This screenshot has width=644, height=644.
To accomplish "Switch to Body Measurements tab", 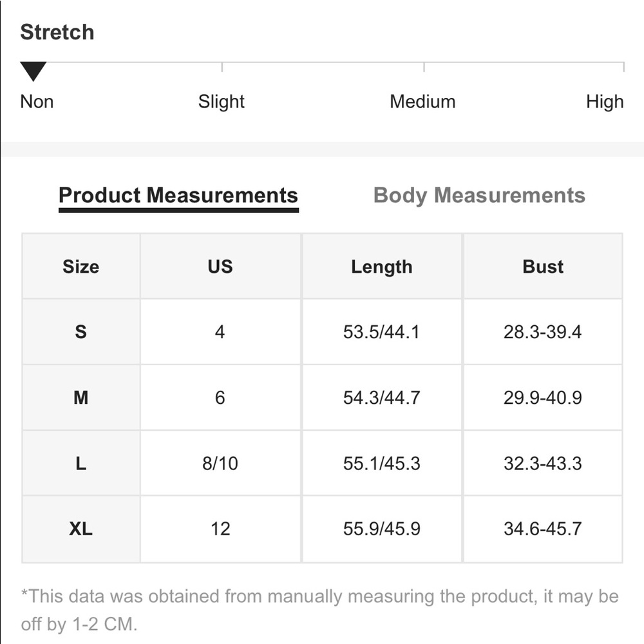I will [479, 195].
